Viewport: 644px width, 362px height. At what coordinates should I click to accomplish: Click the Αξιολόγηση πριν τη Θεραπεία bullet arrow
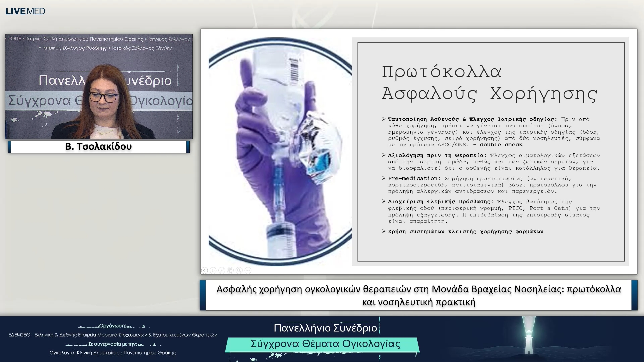(x=384, y=155)
